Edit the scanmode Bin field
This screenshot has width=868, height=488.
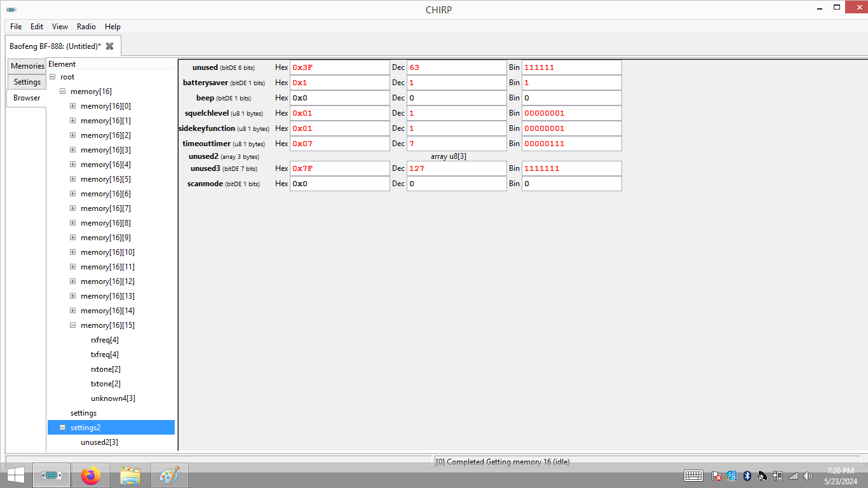tap(571, 184)
